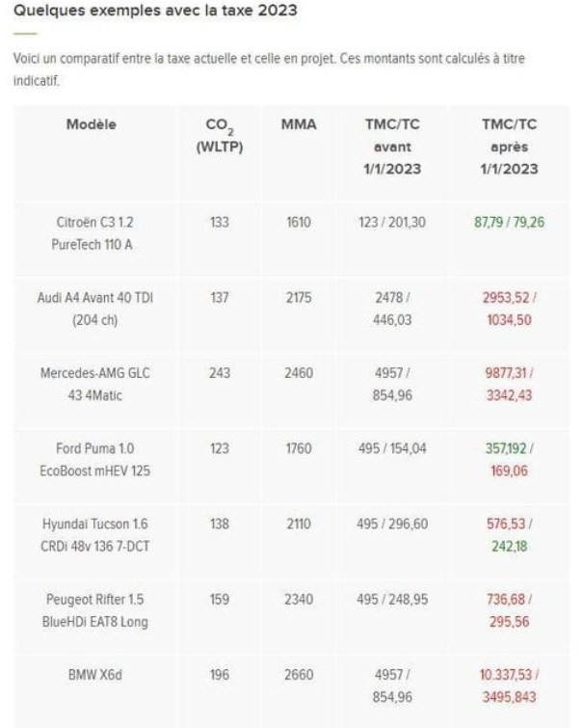This screenshot has height=728, width=582.
Task: Select the CO2 value 243
Action: [x=220, y=373]
